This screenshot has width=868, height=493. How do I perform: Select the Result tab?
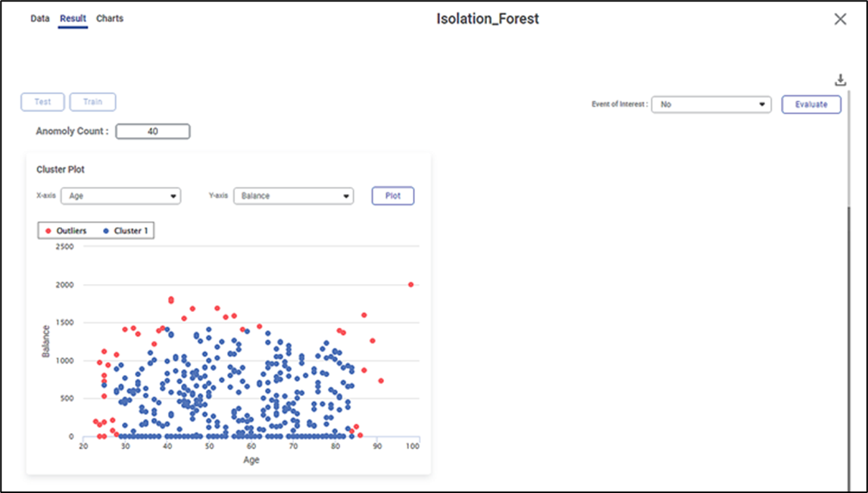tap(73, 18)
